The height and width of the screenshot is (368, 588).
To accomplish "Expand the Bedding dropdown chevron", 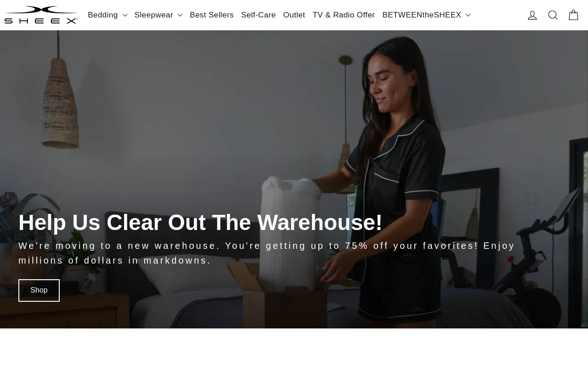I will click(x=124, y=15).
